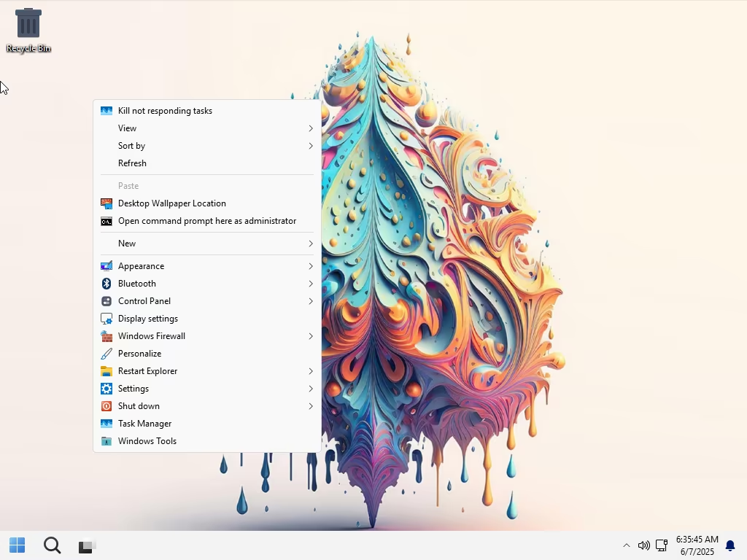Open taskbar Search magnifier

[x=52, y=545]
